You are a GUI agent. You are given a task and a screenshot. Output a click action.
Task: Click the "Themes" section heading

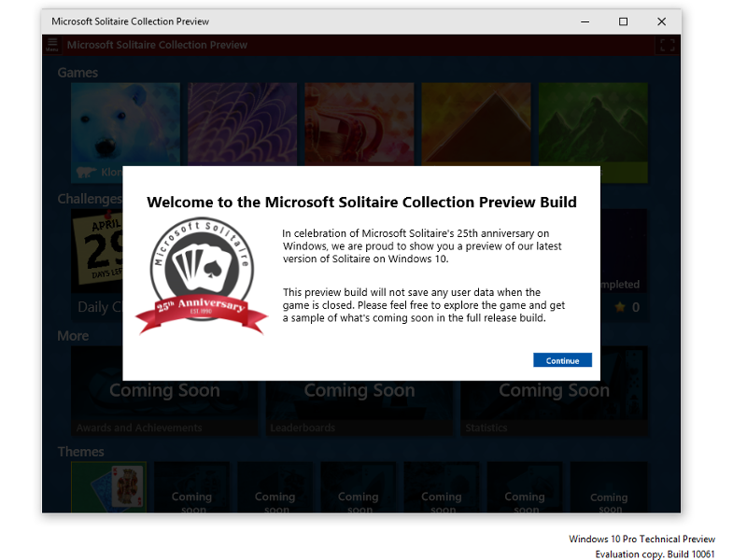pos(80,452)
